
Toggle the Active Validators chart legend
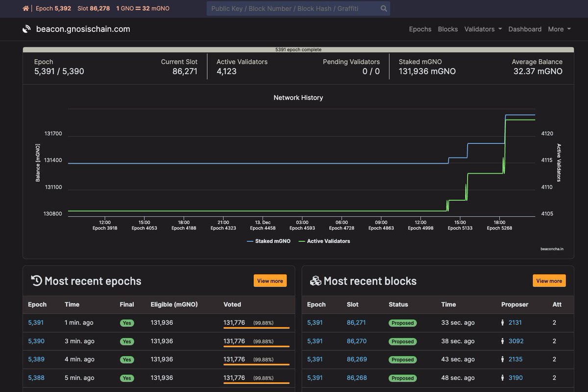click(324, 241)
